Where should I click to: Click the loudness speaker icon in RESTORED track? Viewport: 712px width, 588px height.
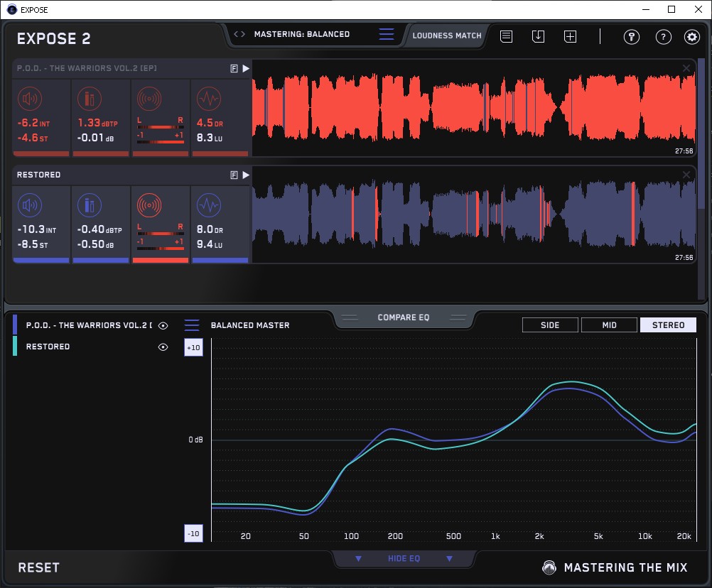tap(31, 206)
